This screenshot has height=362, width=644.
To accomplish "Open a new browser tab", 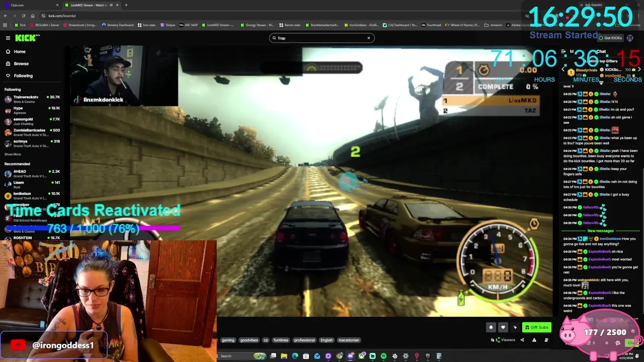I will click(126, 5).
